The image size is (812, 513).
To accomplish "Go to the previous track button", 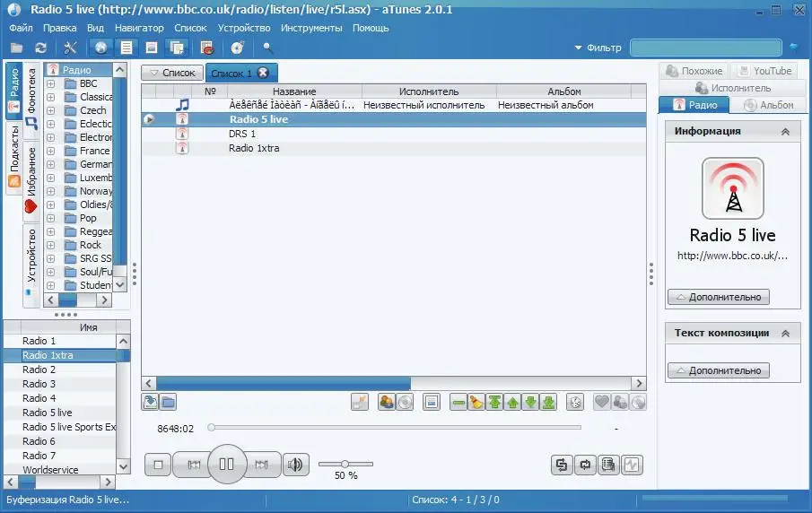I will (x=193, y=465).
